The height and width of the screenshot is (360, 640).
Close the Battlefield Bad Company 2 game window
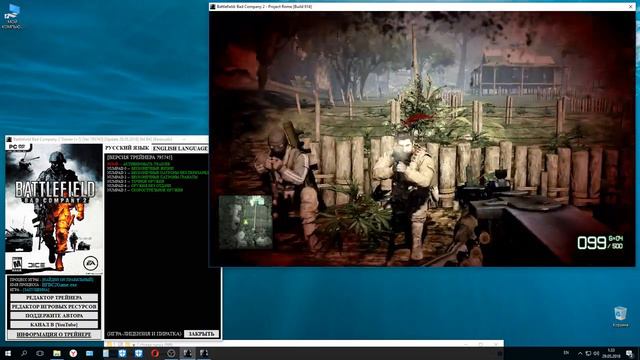click(631, 7)
